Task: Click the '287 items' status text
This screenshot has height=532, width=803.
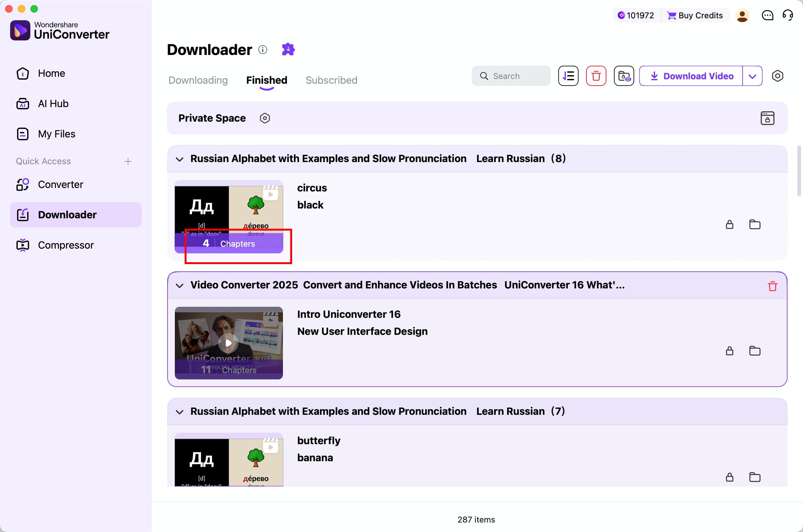Action: (x=476, y=520)
